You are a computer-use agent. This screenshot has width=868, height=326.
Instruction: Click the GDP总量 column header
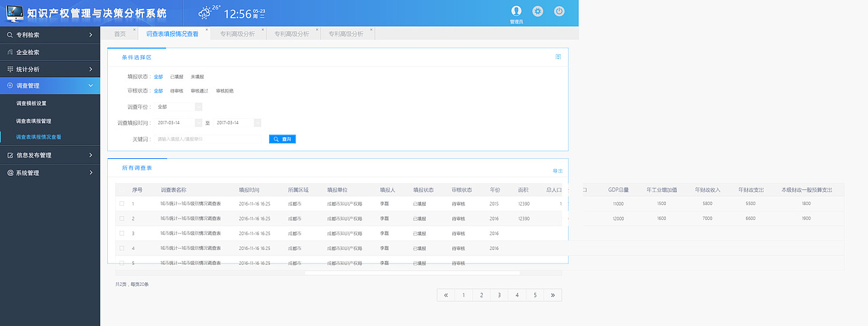[618, 189]
